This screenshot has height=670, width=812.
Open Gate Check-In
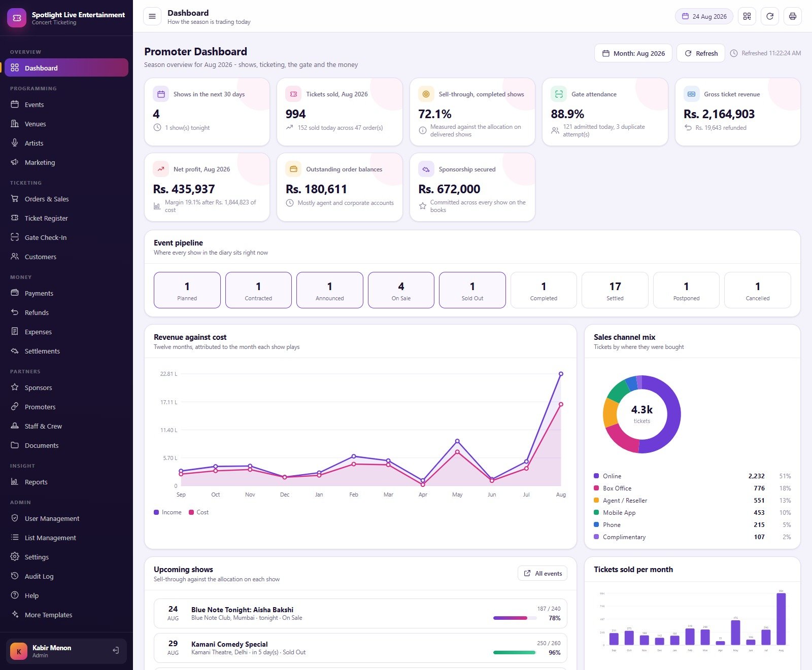[66, 237]
